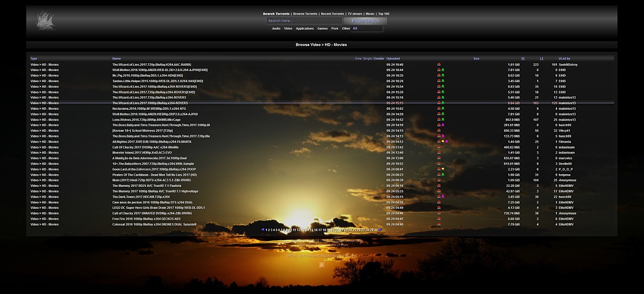Sort by SE seeders column
The image size is (644, 294).
[523, 59]
